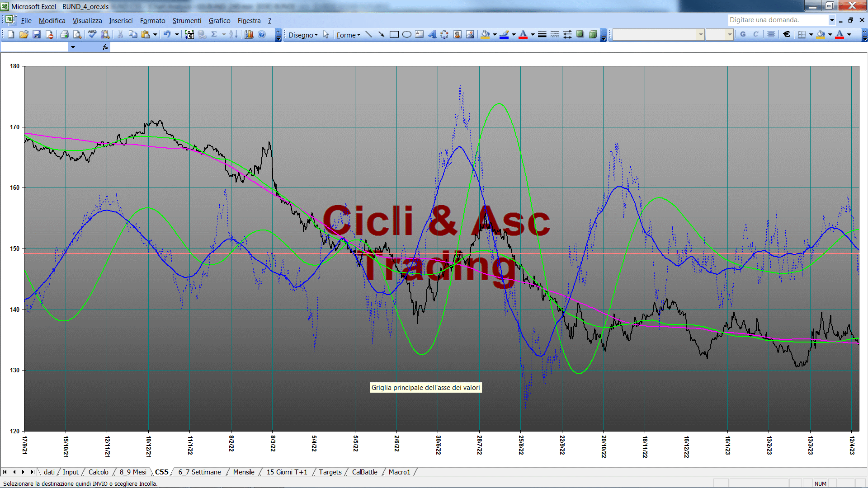Image resolution: width=868 pixels, height=488 pixels.
Task: Select the Line drawing tool
Action: point(368,34)
